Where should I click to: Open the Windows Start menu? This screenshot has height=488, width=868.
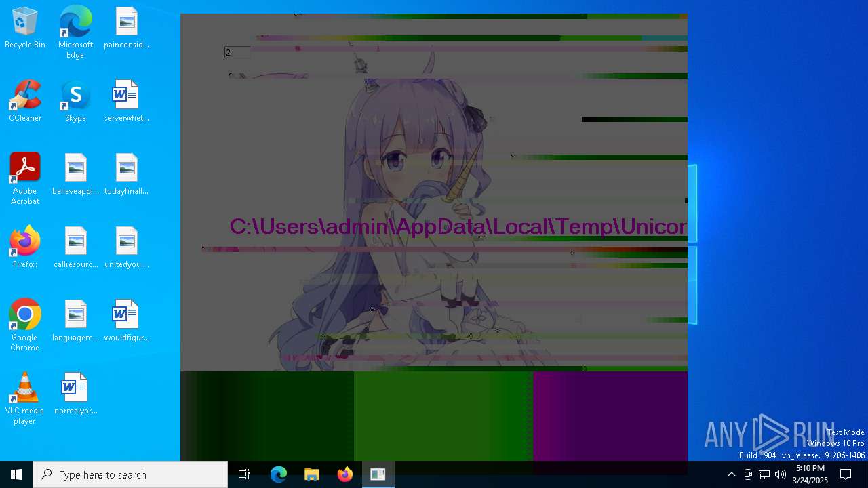[x=16, y=474]
